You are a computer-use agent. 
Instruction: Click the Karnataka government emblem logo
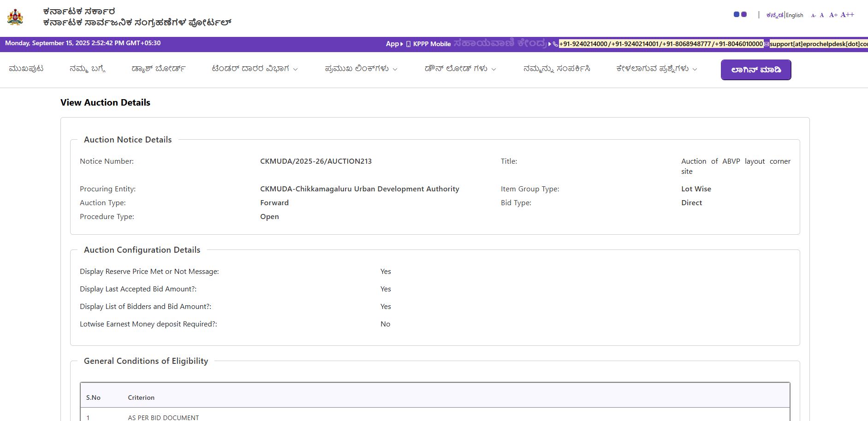pos(15,17)
